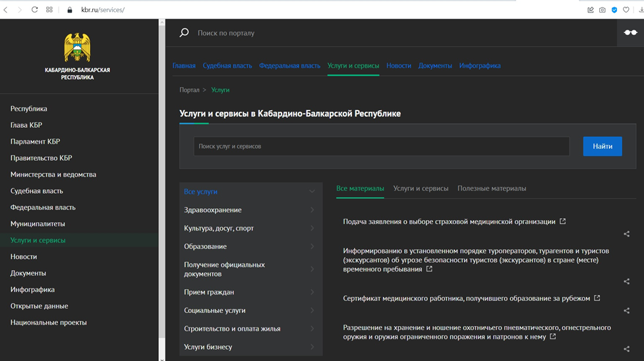Click the Kabardino-Balkaria coat of arms logo
This screenshot has height=361, width=644.
[x=77, y=48]
